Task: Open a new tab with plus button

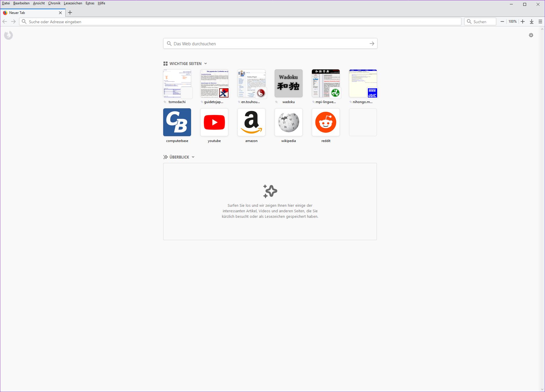Action: coord(70,12)
